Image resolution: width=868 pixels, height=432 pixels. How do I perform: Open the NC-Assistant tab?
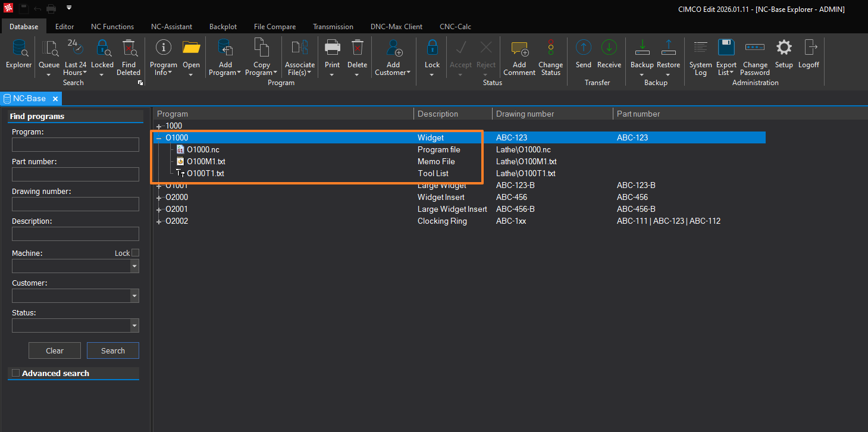171,26
